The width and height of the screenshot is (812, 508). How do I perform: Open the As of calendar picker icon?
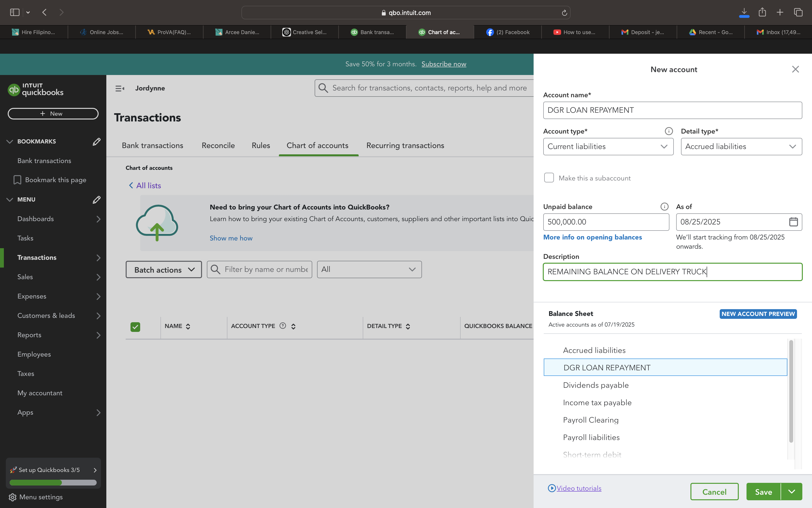[793, 222]
